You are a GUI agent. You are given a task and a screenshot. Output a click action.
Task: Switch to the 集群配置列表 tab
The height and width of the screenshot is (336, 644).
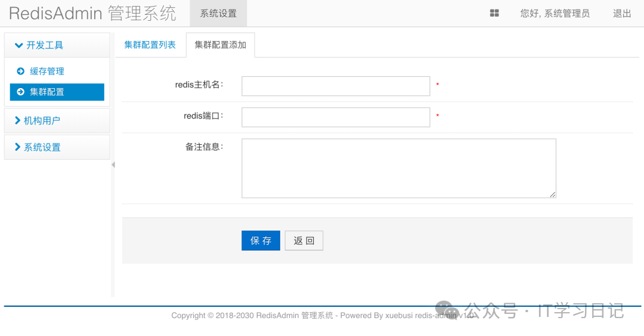pyautogui.click(x=150, y=45)
